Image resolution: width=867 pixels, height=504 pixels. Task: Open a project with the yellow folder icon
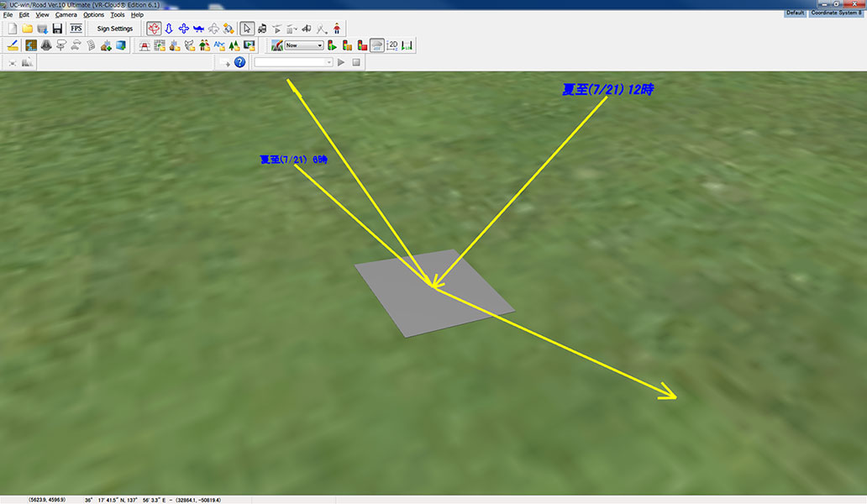tap(27, 29)
